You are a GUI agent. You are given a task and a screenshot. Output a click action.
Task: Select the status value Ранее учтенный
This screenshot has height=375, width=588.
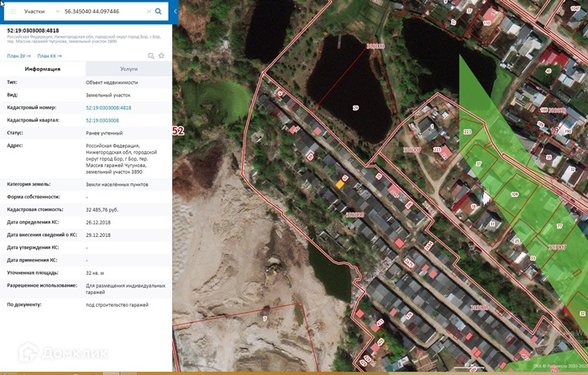coord(104,133)
